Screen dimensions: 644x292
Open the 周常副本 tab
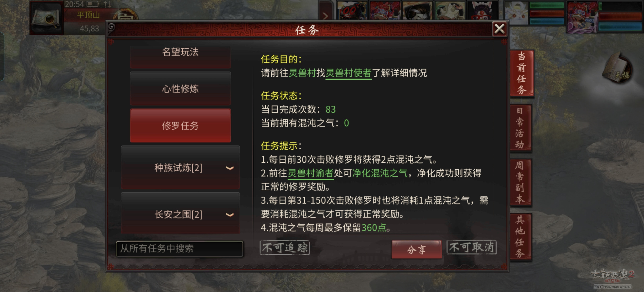pyautogui.click(x=520, y=182)
